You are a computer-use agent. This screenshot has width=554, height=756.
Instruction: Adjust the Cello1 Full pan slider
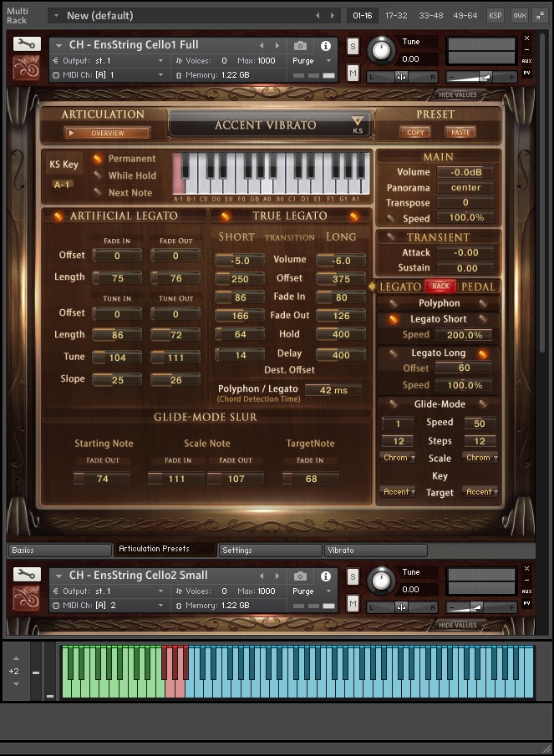(402, 77)
